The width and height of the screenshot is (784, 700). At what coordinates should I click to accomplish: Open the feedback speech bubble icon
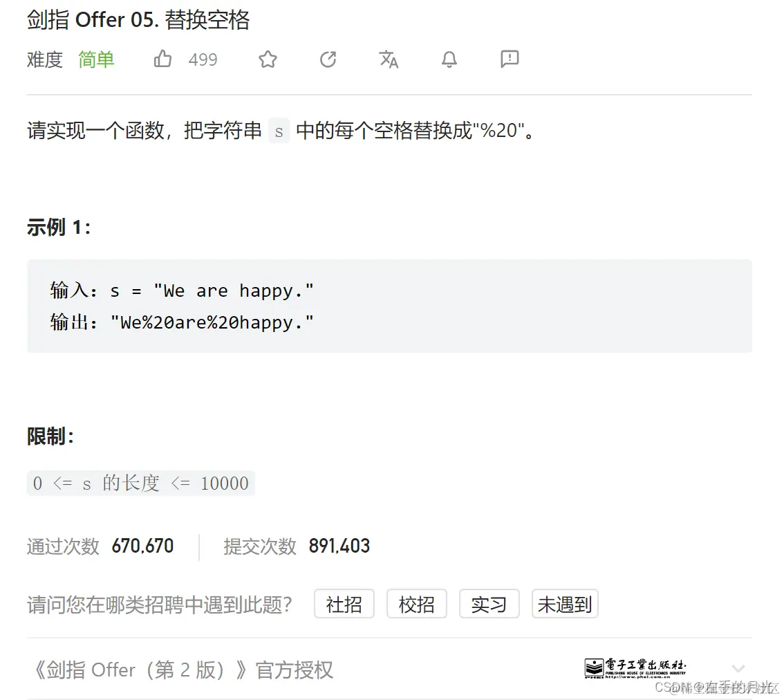click(510, 59)
